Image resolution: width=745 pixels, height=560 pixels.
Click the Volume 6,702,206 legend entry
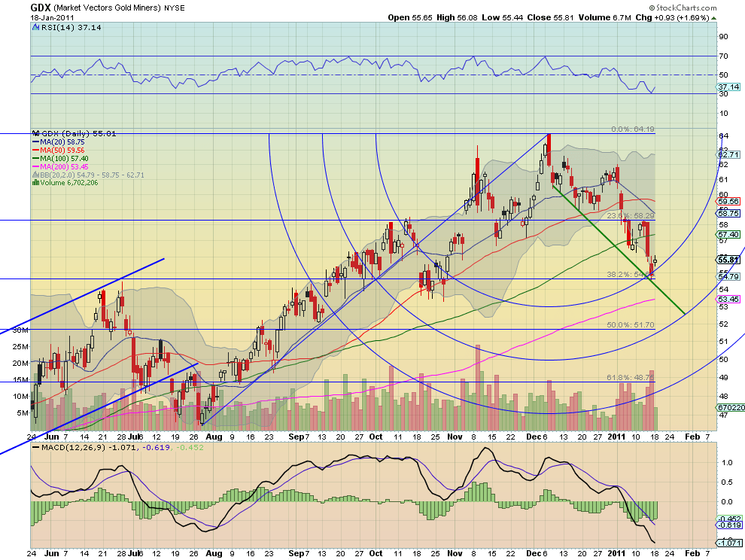(69, 183)
